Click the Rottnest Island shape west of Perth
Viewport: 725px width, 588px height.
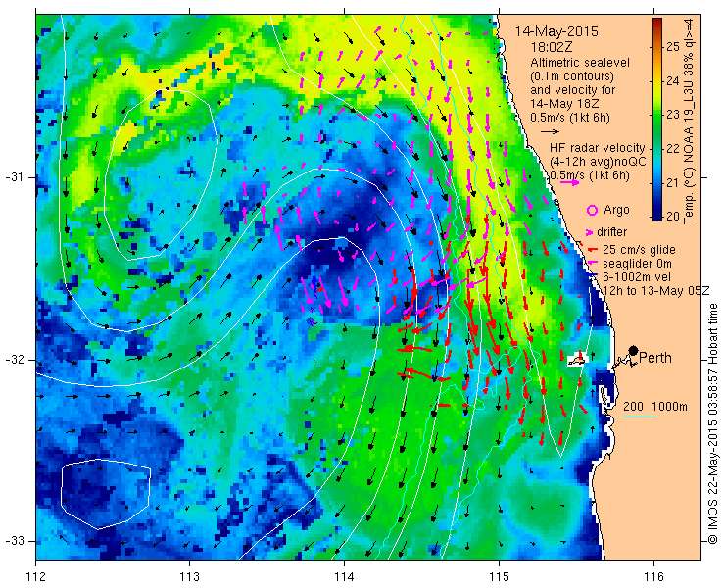pyautogui.click(x=577, y=360)
